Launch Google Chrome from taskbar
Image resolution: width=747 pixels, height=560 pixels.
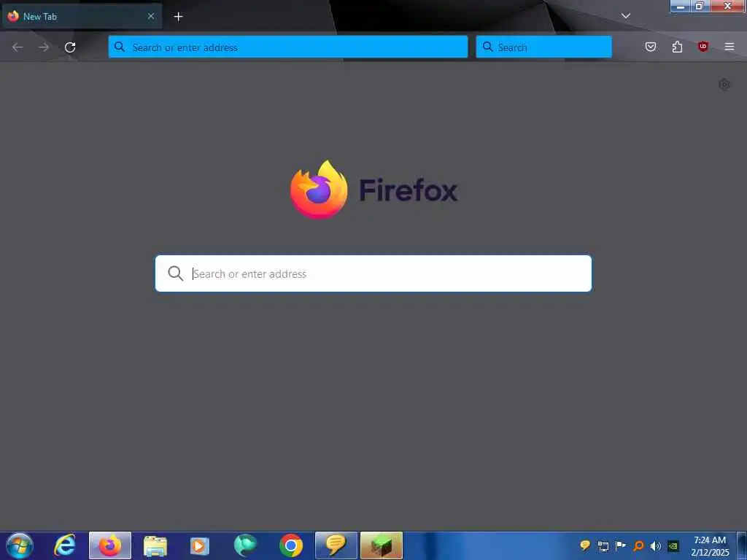[x=291, y=545]
